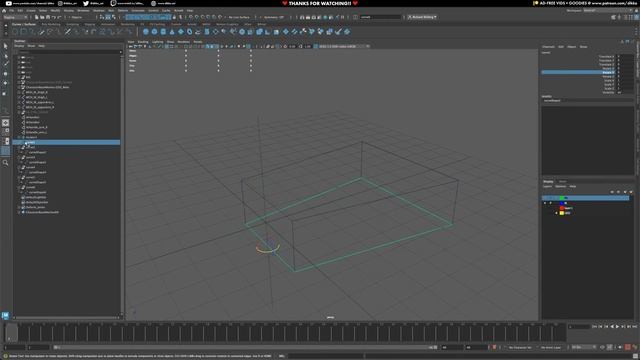Image resolution: width=640 pixels, height=360 pixels.
Task: Open the File menu
Action: (12, 11)
